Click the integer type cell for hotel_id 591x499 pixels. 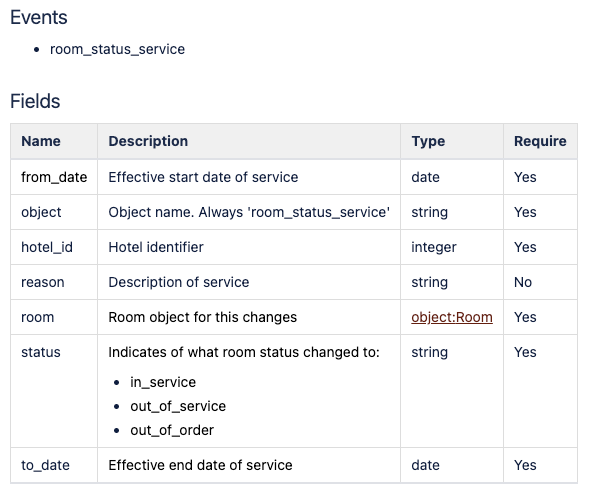pyautogui.click(x=452, y=247)
